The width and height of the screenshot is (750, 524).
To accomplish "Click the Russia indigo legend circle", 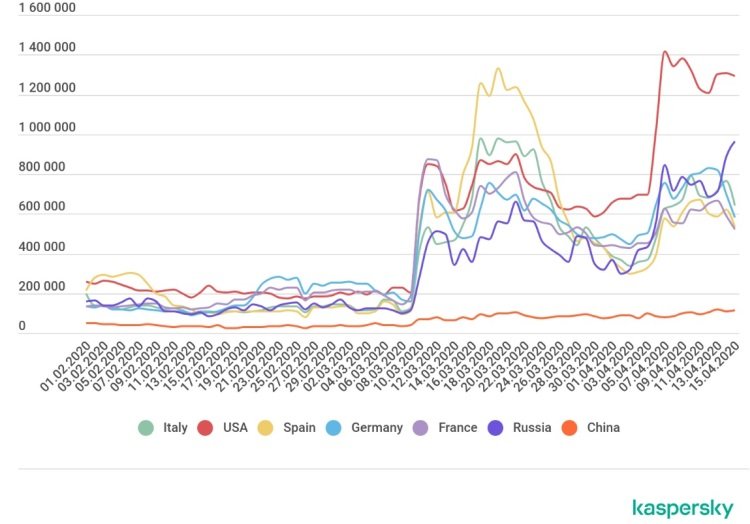I will [495, 427].
